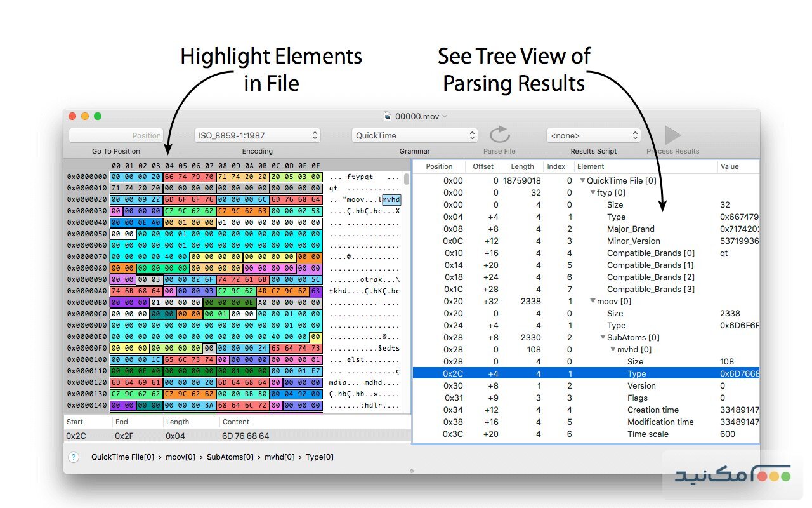Click the Process Results play icon

pyautogui.click(x=672, y=134)
